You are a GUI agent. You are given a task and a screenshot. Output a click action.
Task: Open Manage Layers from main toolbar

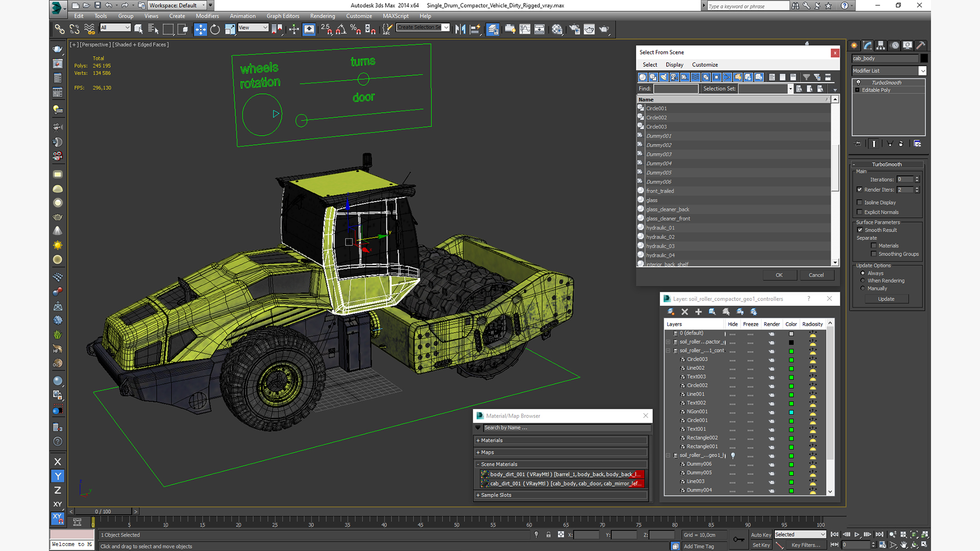[x=493, y=29]
